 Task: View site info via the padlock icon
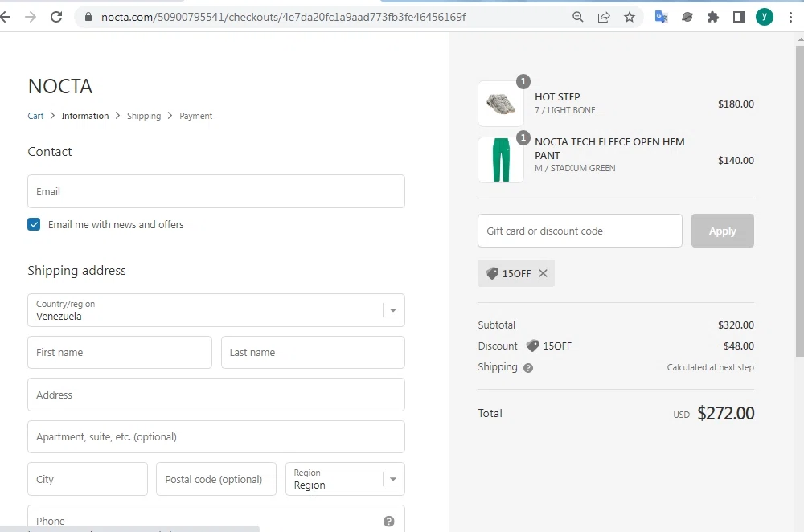[88, 17]
